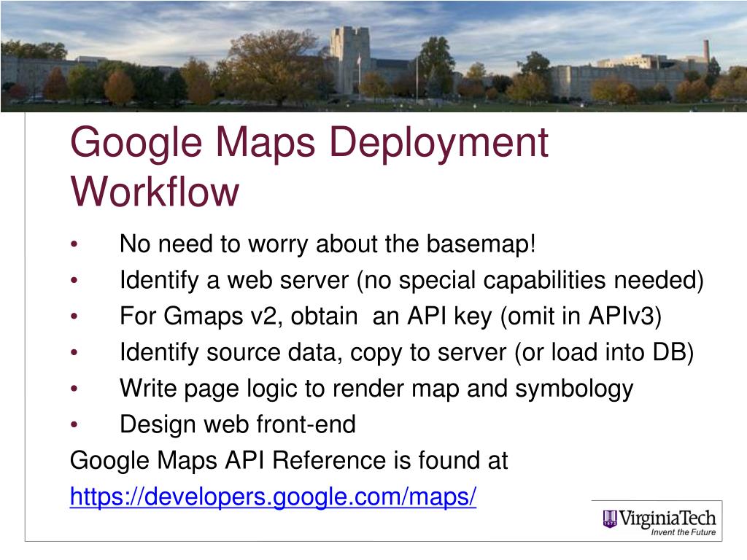
Task: Click 'Google Maps API Reference is found at' text
Action: [289, 461]
